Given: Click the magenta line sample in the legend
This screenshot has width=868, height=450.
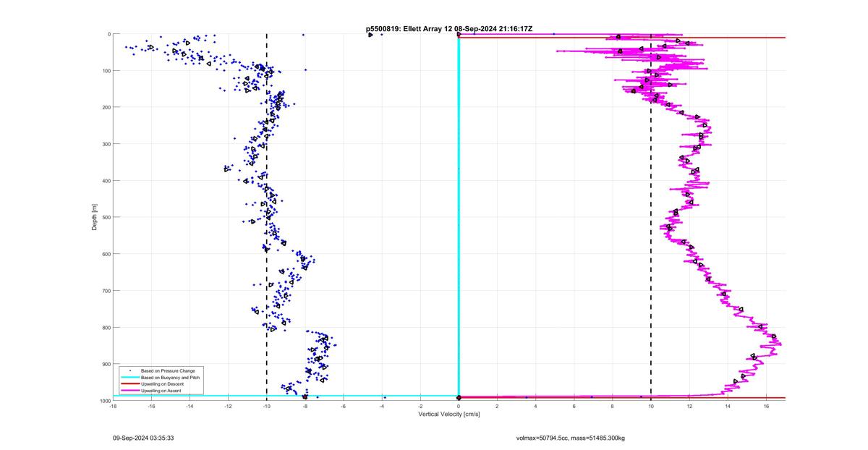Looking at the screenshot, I should [130, 391].
